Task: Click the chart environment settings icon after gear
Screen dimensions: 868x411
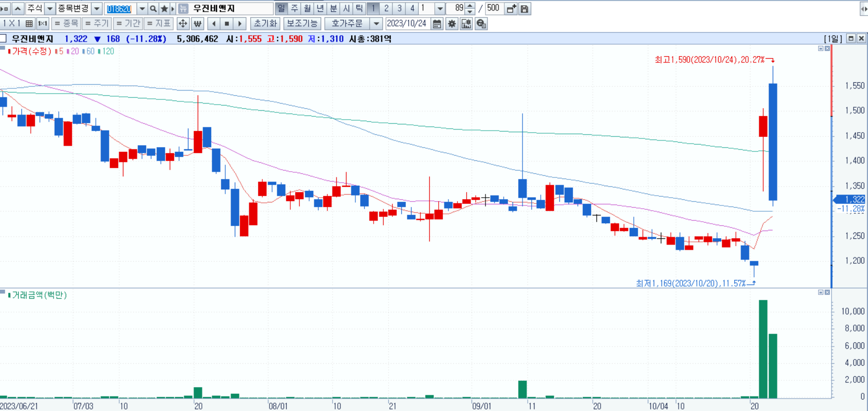Action: click(466, 23)
